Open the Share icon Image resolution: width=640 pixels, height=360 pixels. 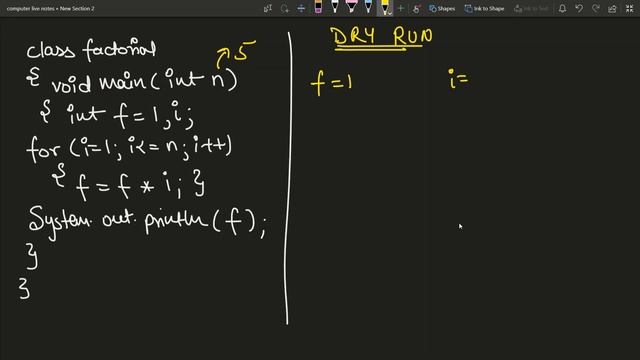pyautogui.click(x=612, y=8)
